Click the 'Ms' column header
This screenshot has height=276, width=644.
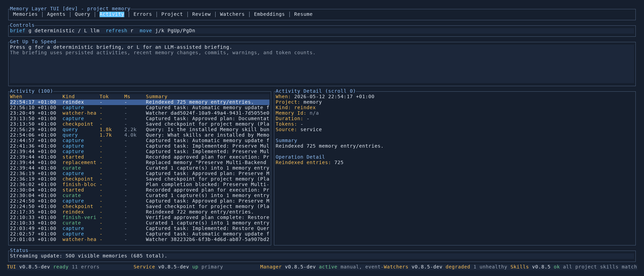pyautogui.click(x=127, y=97)
